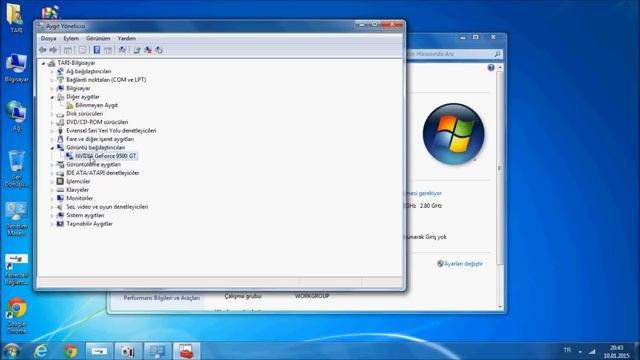Open the TARI folder desktop icon
The height and width of the screenshot is (360, 640).
pyautogui.click(x=16, y=18)
